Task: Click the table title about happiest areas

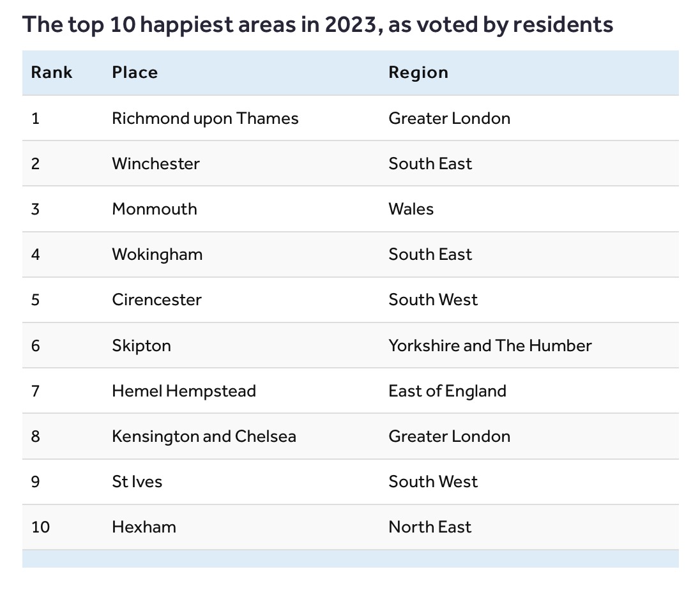Action: [x=317, y=25]
